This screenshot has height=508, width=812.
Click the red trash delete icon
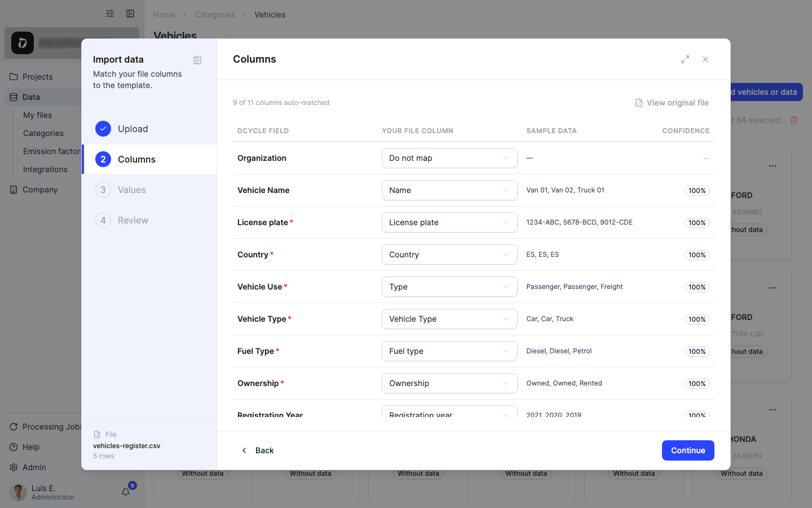click(x=794, y=120)
